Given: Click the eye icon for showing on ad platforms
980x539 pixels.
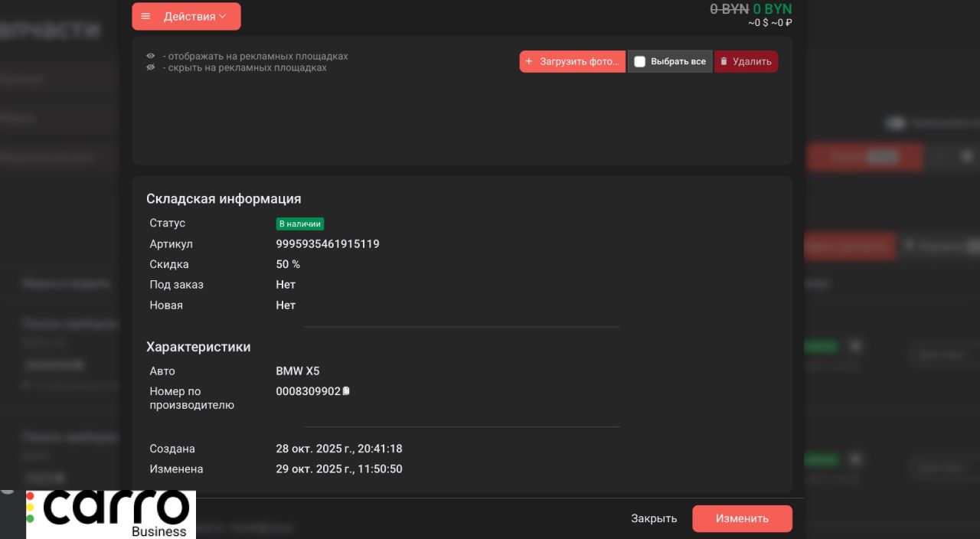Looking at the screenshot, I should pos(151,57).
